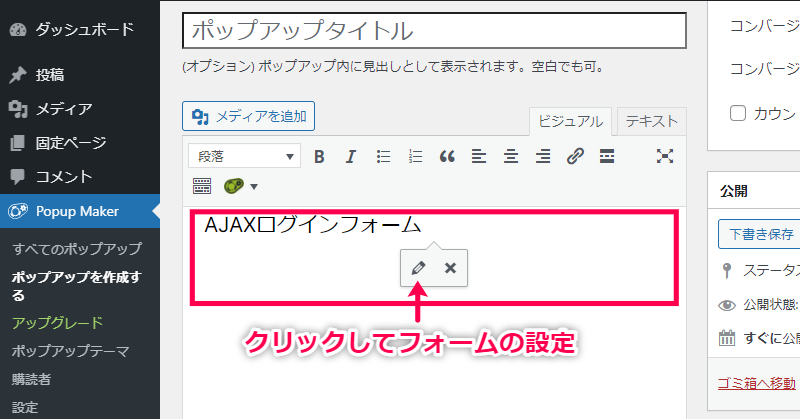Click the key status icon

click(x=727, y=270)
